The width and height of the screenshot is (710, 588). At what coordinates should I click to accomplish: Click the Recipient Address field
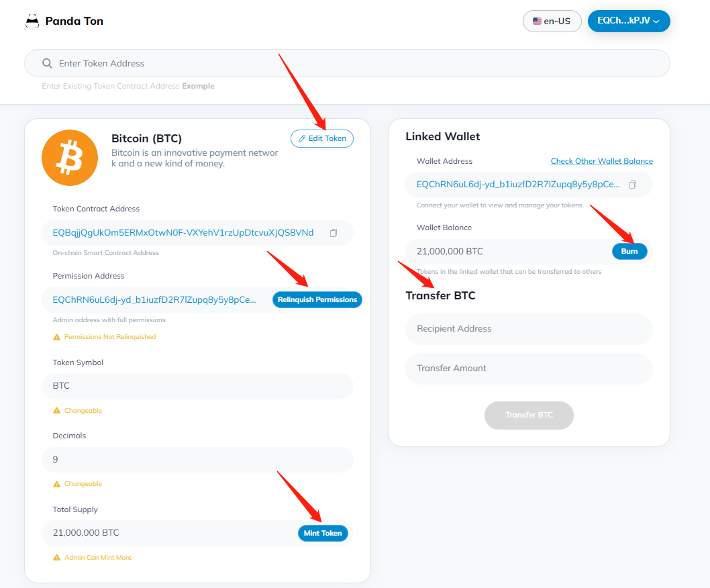pyautogui.click(x=529, y=329)
